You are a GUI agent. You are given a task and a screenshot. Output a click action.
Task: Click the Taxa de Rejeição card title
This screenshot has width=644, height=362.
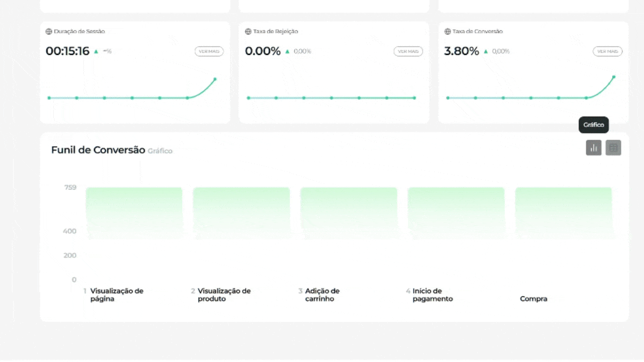tap(276, 32)
